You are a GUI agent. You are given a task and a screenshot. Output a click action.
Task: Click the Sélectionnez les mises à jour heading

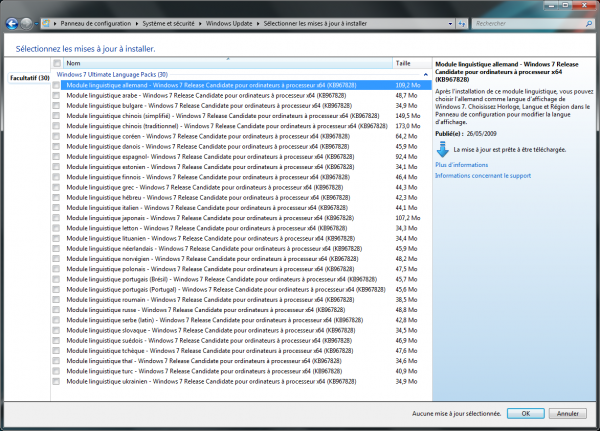click(x=85, y=49)
